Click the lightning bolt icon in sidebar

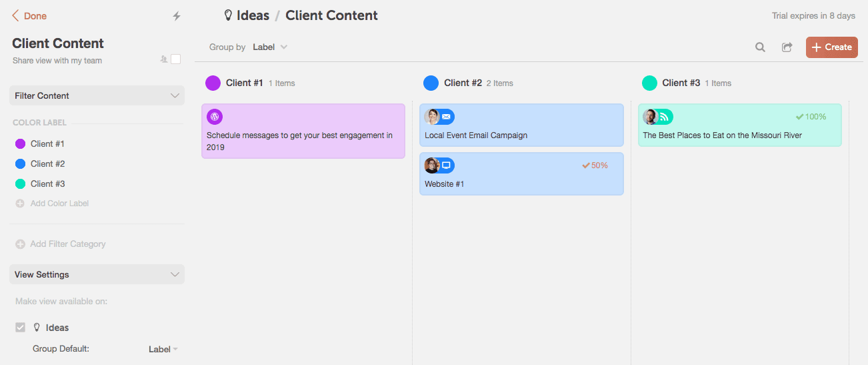coord(177,16)
